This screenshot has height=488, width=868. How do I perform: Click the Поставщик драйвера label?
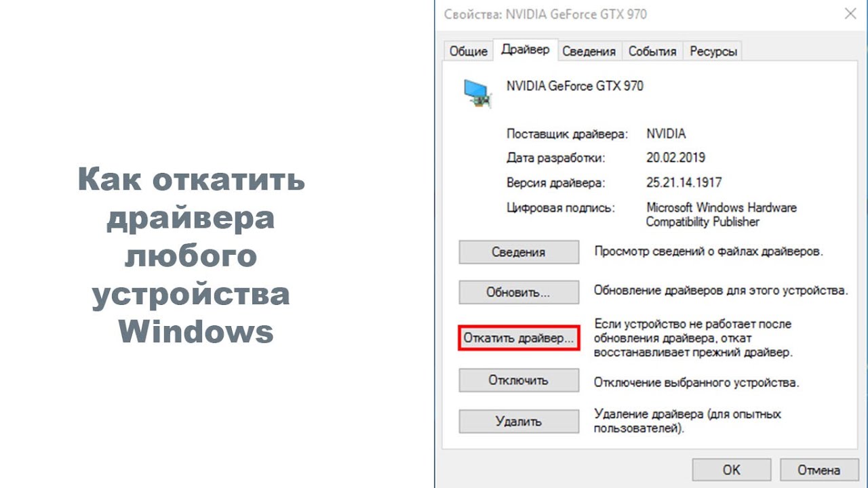568,134
